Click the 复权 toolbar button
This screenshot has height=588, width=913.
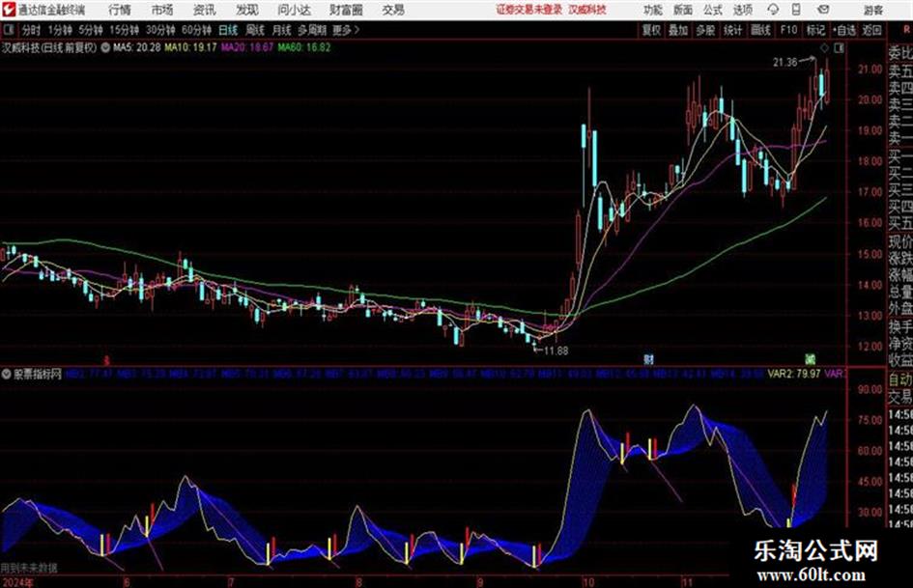(x=651, y=30)
